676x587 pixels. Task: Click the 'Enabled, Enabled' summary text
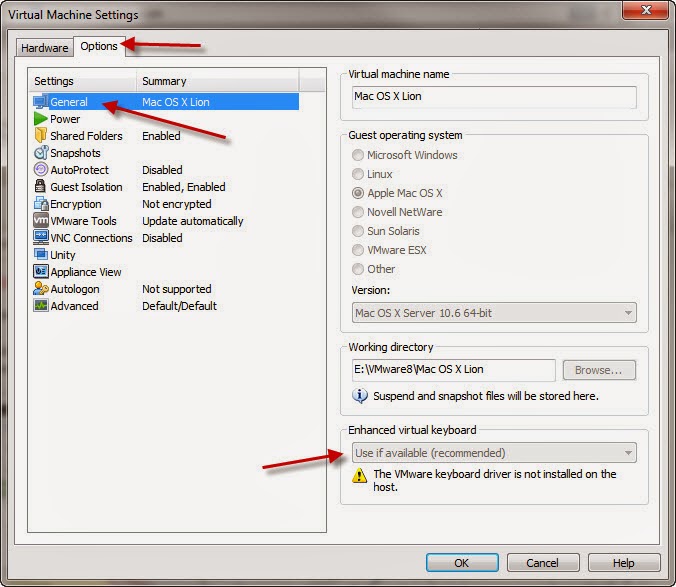184,187
